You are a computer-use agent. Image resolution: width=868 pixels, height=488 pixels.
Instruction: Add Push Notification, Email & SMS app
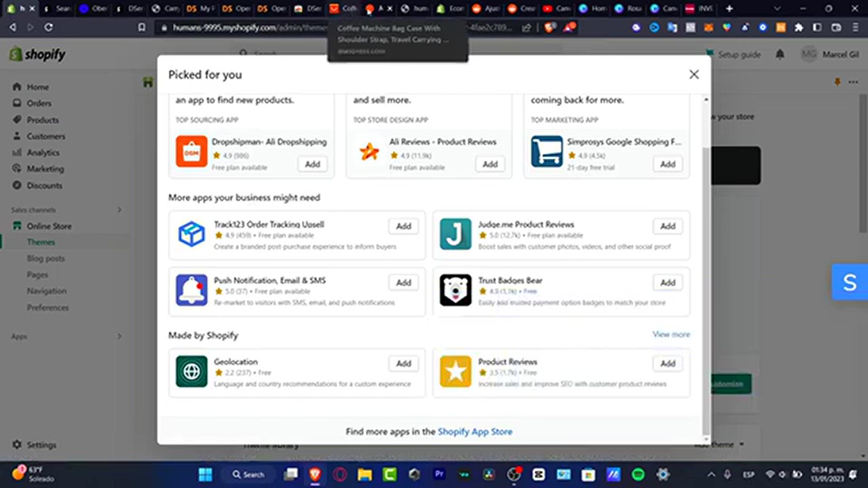tap(404, 282)
